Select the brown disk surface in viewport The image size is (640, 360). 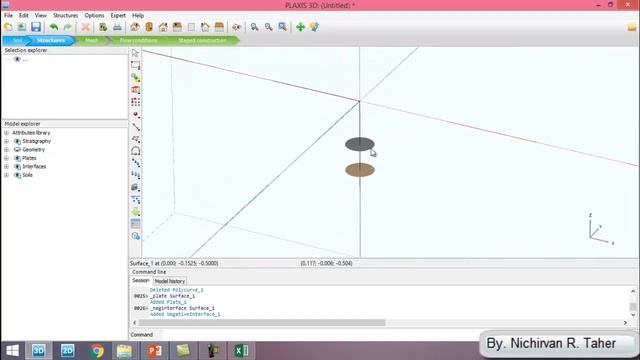tap(360, 170)
